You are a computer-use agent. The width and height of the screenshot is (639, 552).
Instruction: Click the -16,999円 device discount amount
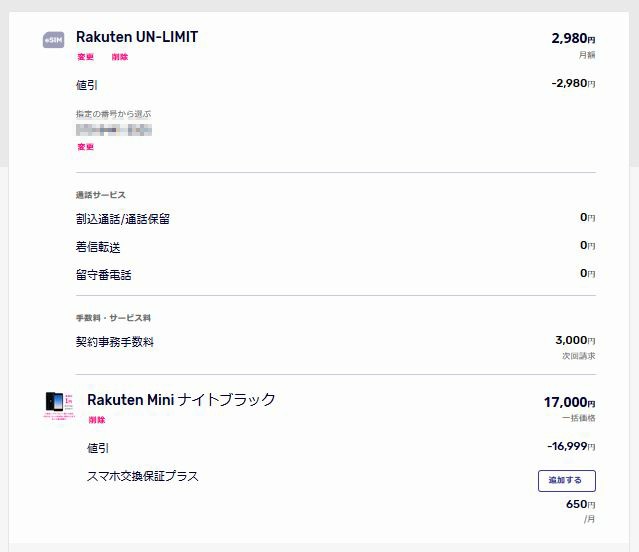(571, 446)
